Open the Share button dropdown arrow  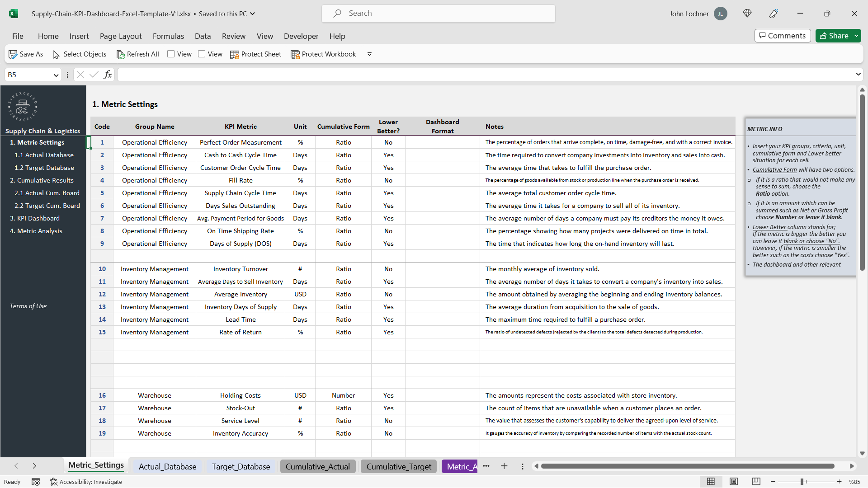point(856,36)
